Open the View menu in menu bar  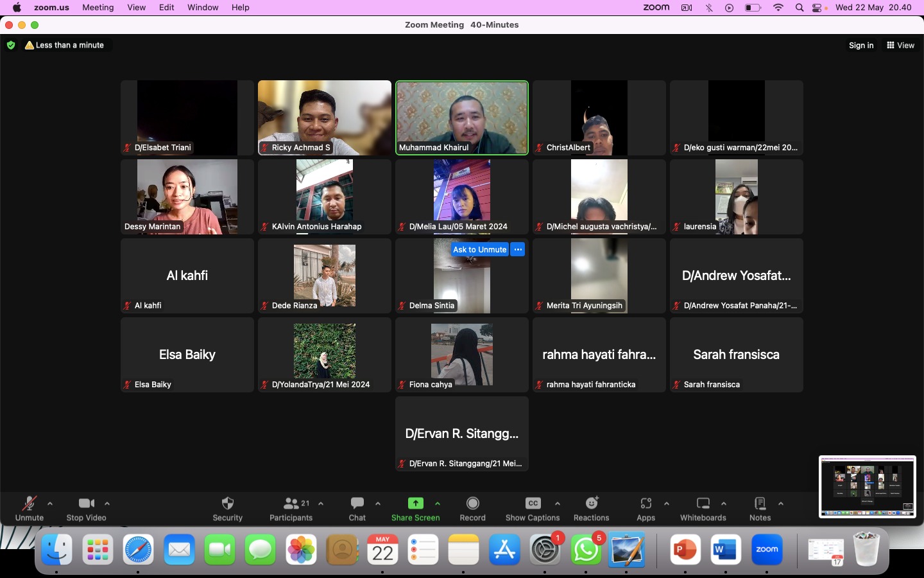136,8
